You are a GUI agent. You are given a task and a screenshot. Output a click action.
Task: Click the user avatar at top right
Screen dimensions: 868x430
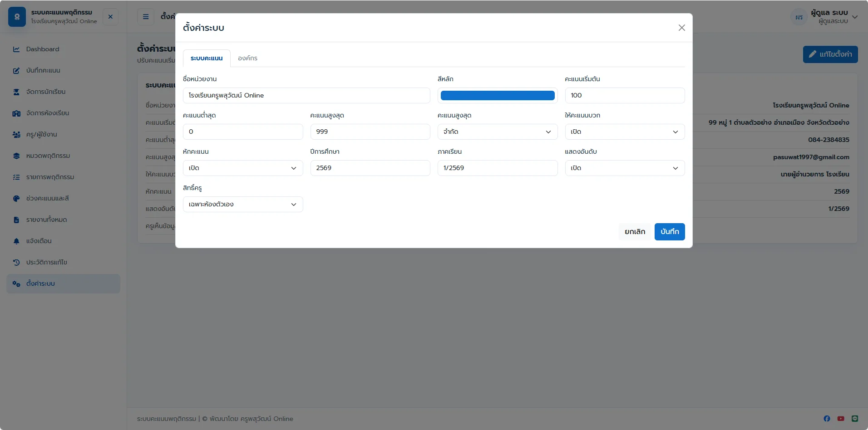tap(799, 17)
